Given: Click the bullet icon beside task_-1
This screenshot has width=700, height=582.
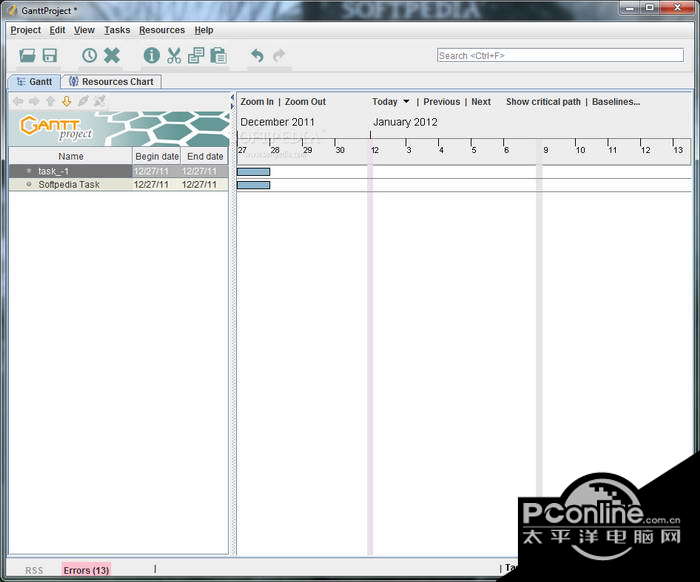Looking at the screenshot, I should click(x=29, y=171).
